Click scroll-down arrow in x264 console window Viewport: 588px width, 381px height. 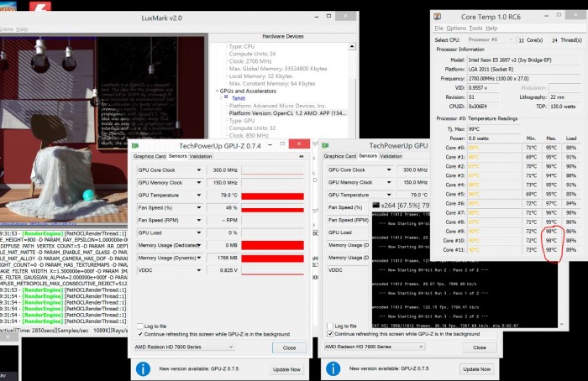point(562,325)
